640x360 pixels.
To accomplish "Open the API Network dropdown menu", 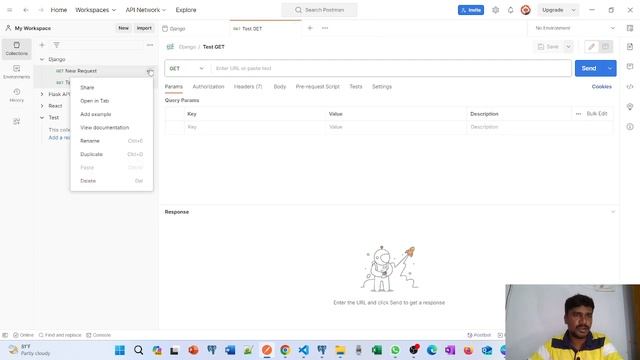I will click(146, 10).
